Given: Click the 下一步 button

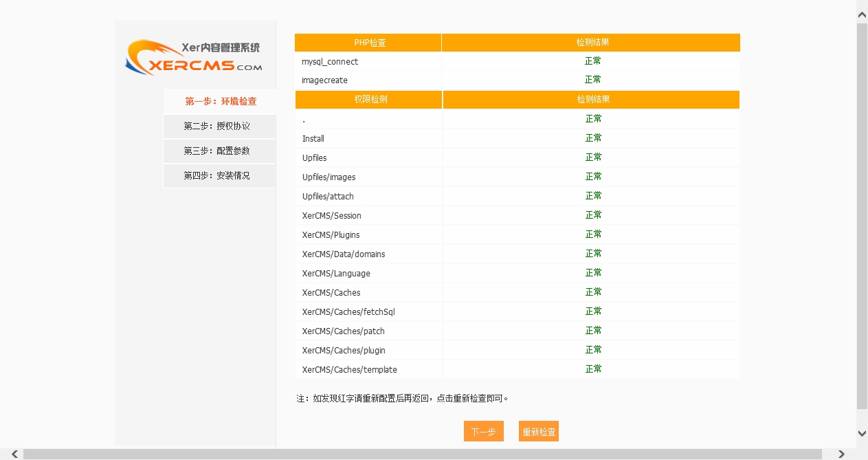Looking at the screenshot, I should tap(484, 432).
